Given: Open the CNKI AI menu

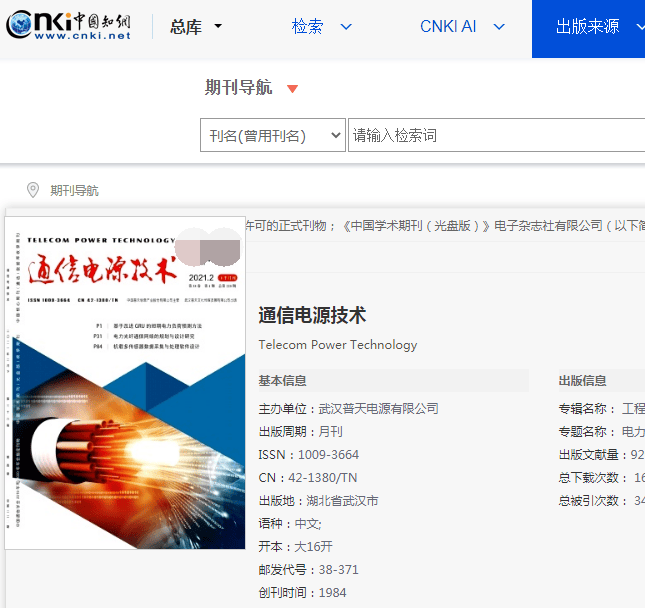Looking at the screenshot, I should click(448, 27).
